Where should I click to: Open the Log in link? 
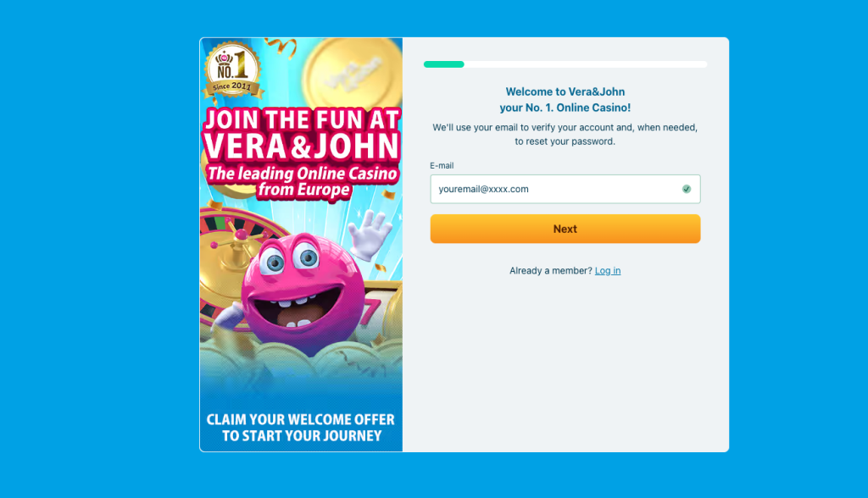[x=607, y=270]
